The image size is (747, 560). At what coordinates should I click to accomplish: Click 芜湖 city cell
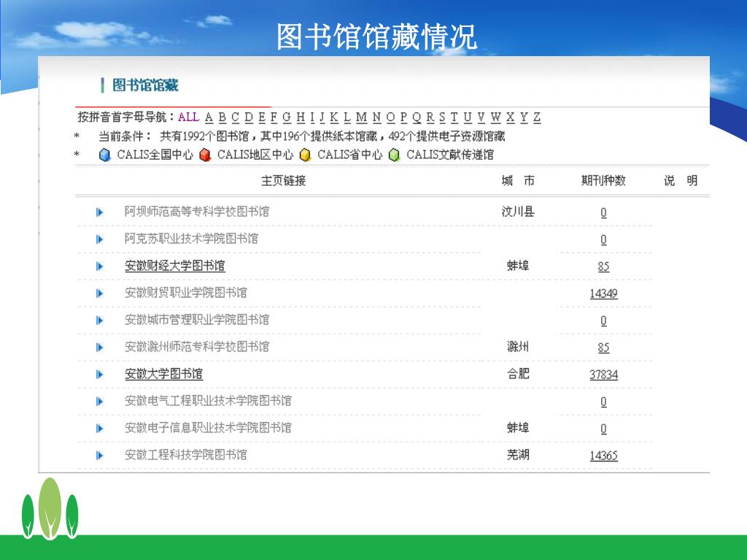(518, 455)
